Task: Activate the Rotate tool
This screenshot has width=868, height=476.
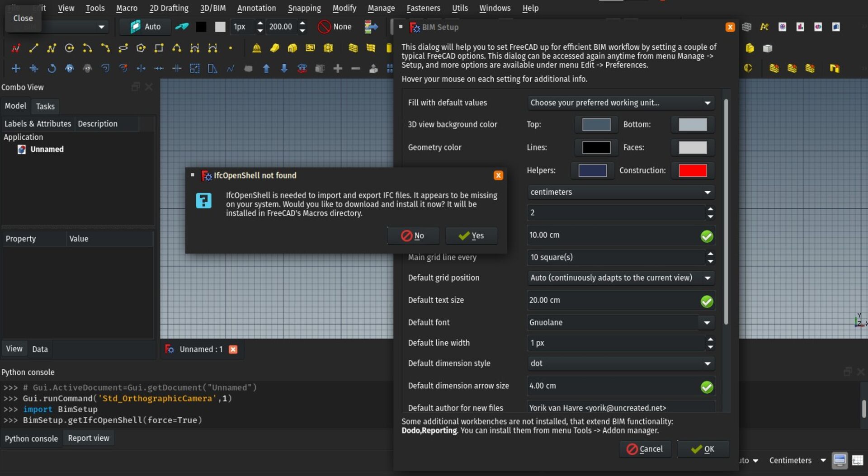Action: click(52, 68)
